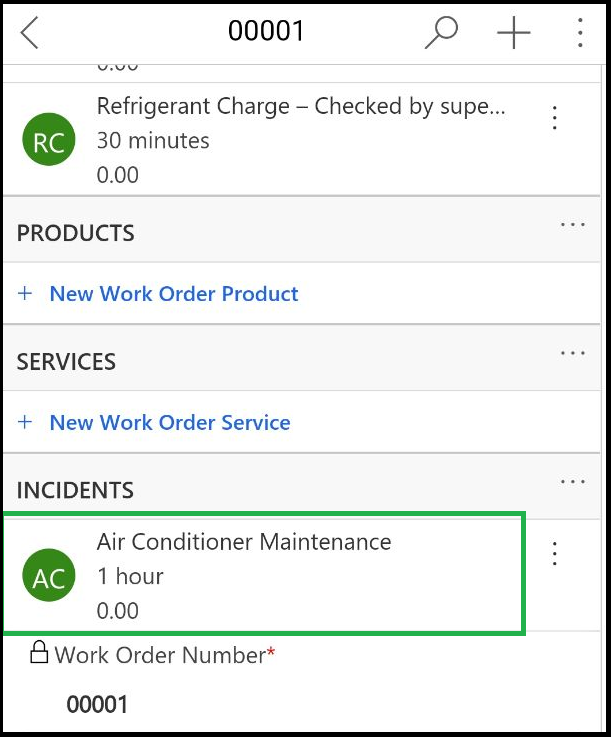Expand Products section more options
The image size is (611, 737).
pyautogui.click(x=573, y=224)
